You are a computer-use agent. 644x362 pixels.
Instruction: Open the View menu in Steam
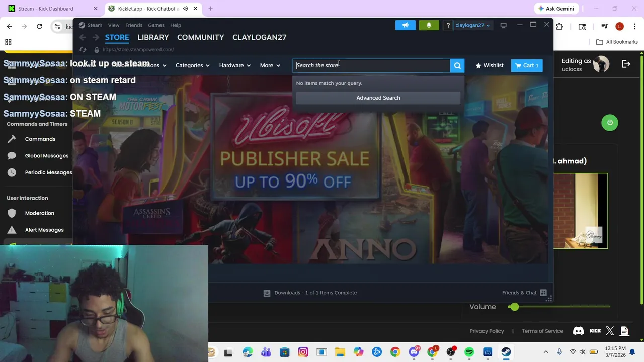[x=114, y=25]
